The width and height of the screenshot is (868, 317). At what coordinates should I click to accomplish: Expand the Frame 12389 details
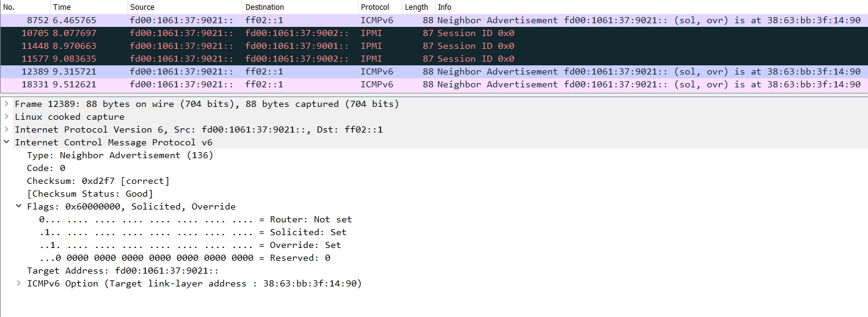click(x=6, y=104)
